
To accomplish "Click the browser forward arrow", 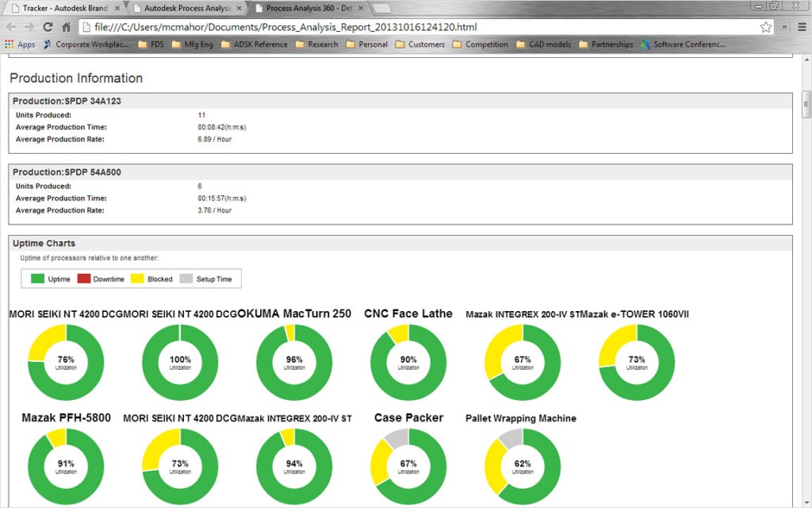I will coord(29,27).
